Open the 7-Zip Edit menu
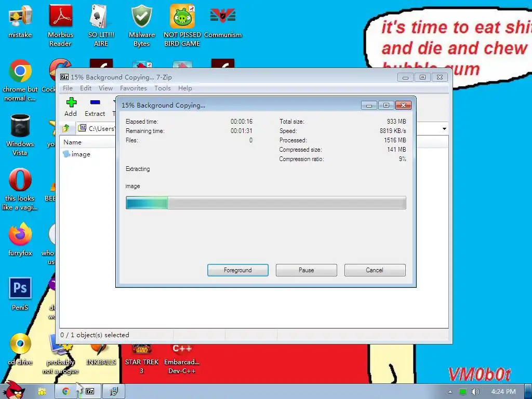 (x=86, y=88)
